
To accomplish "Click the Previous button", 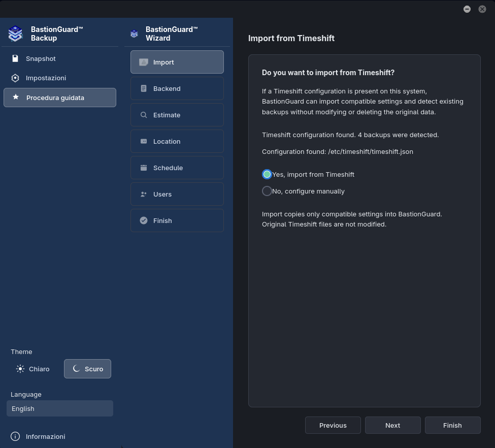I will click(x=333, y=425).
